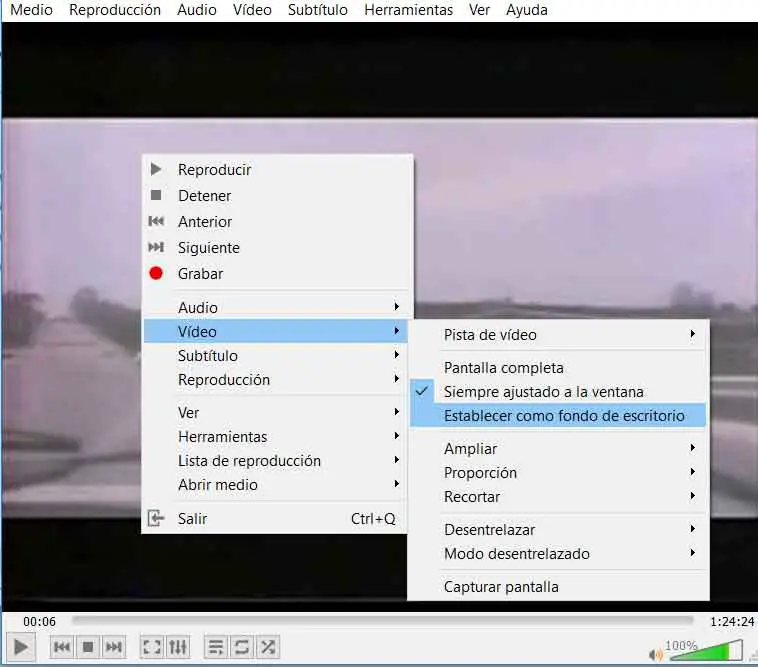758x667 pixels.
Task: Toggle the loop mode icon
Action: tap(242, 647)
